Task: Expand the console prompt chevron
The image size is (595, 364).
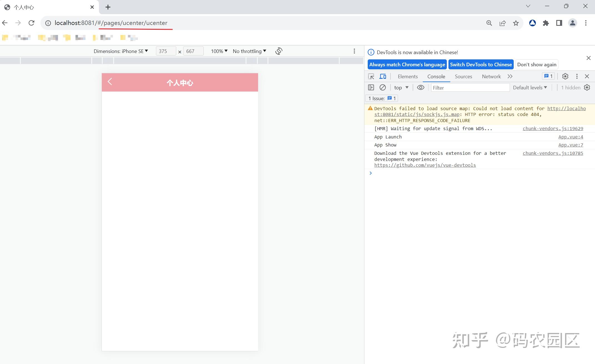Action: tap(370, 173)
